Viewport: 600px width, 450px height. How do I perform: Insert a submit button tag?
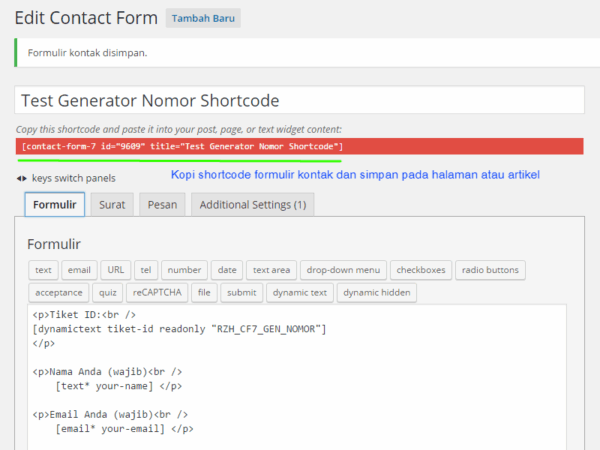pos(241,293)
